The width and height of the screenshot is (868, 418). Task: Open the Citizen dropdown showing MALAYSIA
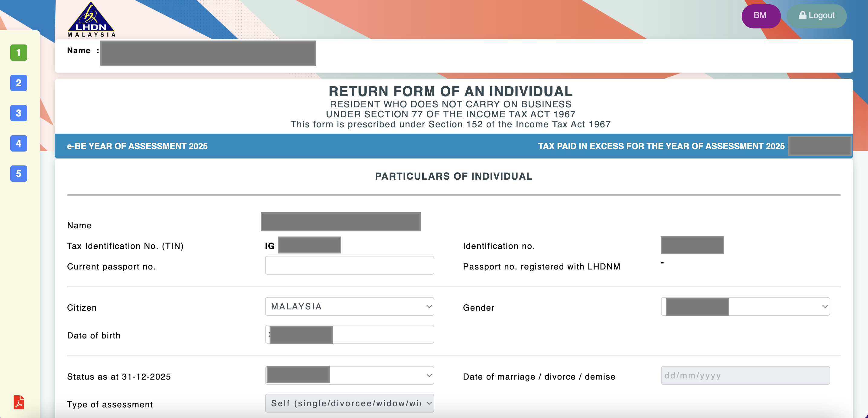(349, 306)
